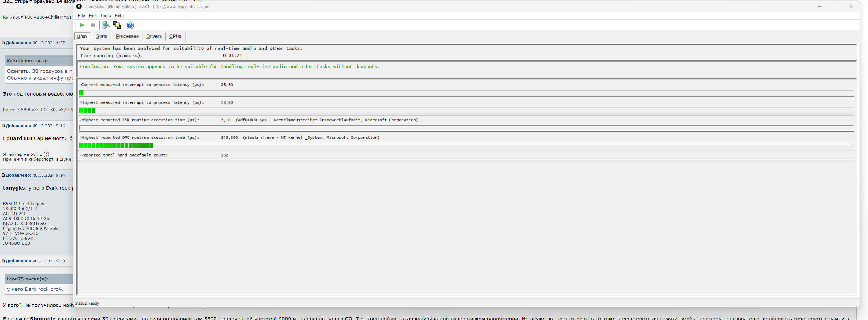868x320 pixels.
Task: Maximize the LatencyMon window
Action: (835, 7)
